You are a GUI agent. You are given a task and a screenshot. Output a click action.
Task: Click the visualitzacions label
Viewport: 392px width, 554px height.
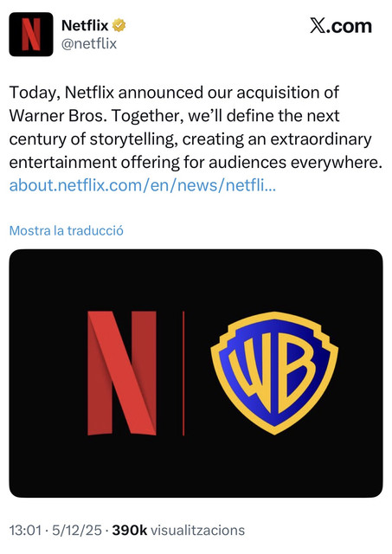click(198, 531)
